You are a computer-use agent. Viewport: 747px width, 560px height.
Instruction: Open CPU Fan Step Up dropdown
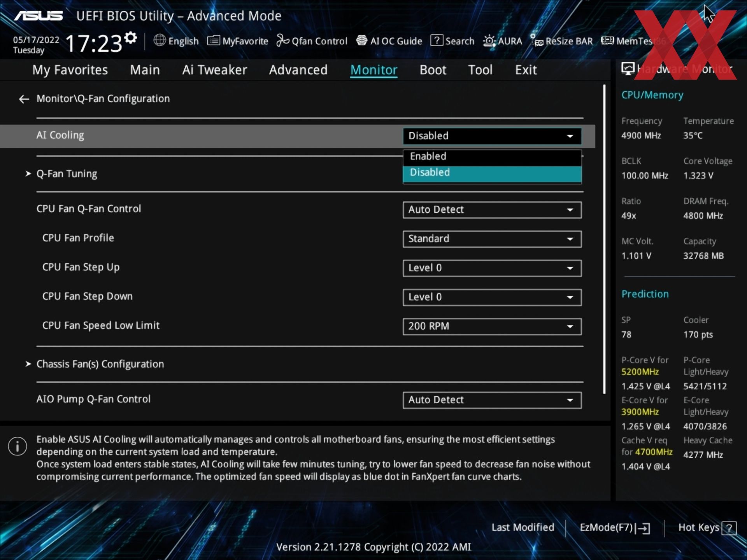(492, 268)
